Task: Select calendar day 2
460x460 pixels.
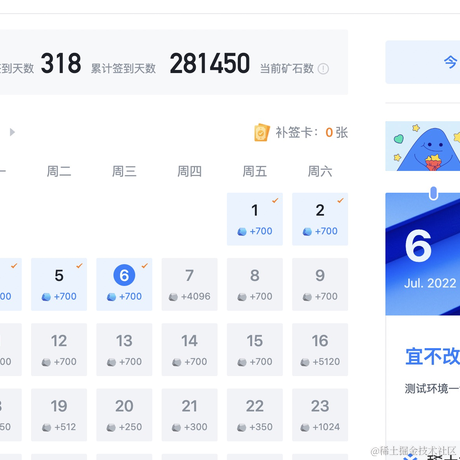Action: coord(320,219)
